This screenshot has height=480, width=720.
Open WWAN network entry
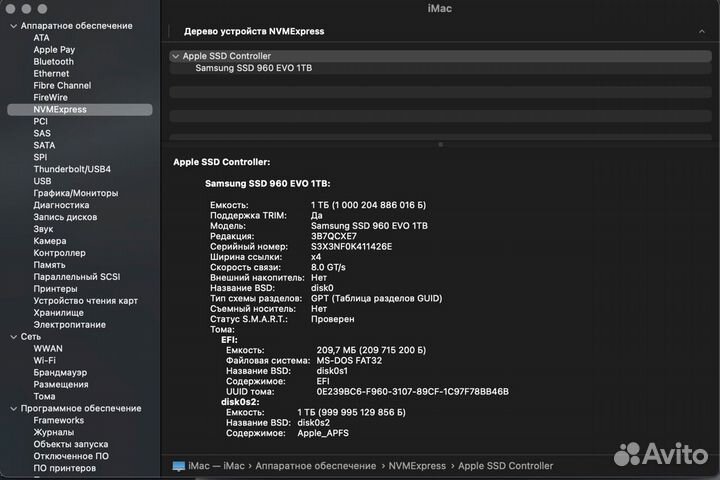click(48, 349)
